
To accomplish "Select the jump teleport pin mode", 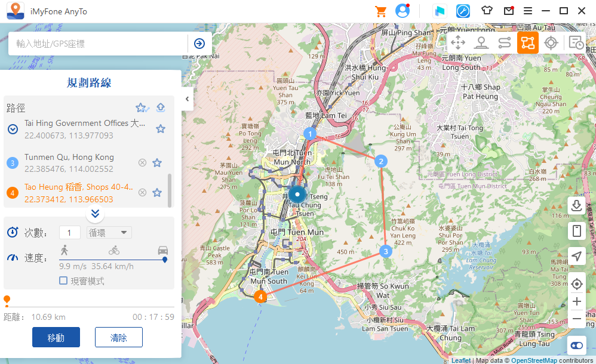I will point(481,42).
